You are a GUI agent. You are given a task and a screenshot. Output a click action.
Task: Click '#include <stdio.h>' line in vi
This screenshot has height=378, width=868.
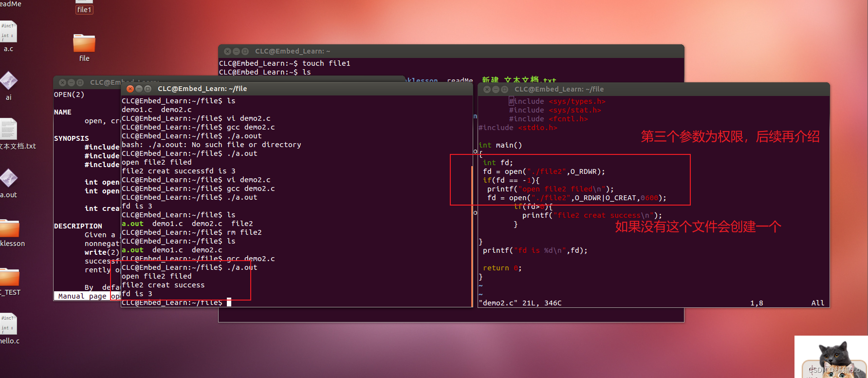click(x=518, y=128)
